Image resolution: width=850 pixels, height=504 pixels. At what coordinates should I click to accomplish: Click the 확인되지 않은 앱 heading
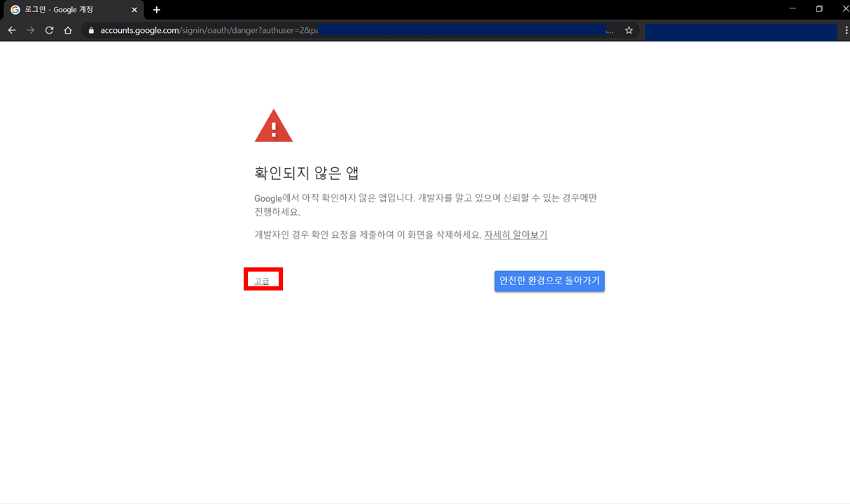pyautogui.click(x=307, y=174)
